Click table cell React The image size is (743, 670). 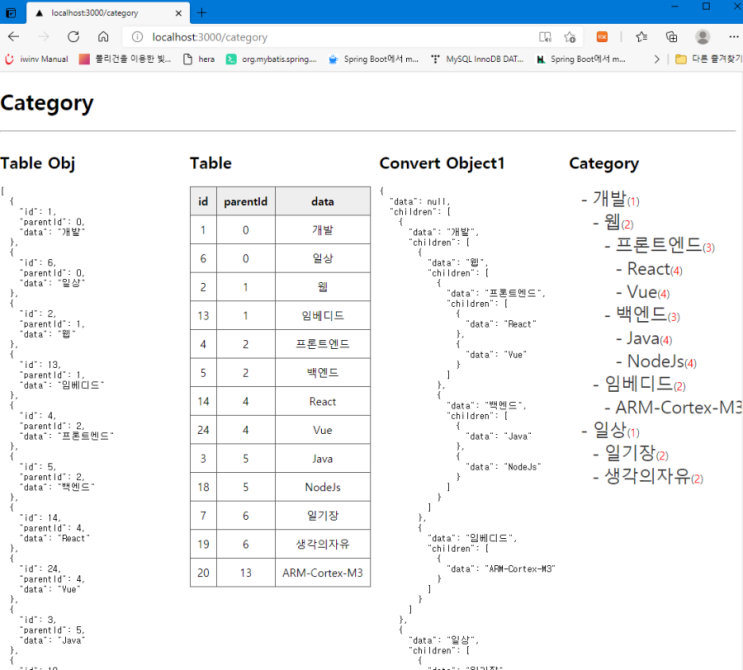click(323, 401)
